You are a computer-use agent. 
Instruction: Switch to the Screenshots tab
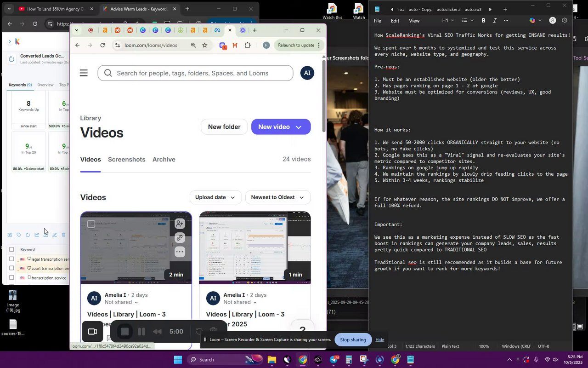click(x=126, y=160)
